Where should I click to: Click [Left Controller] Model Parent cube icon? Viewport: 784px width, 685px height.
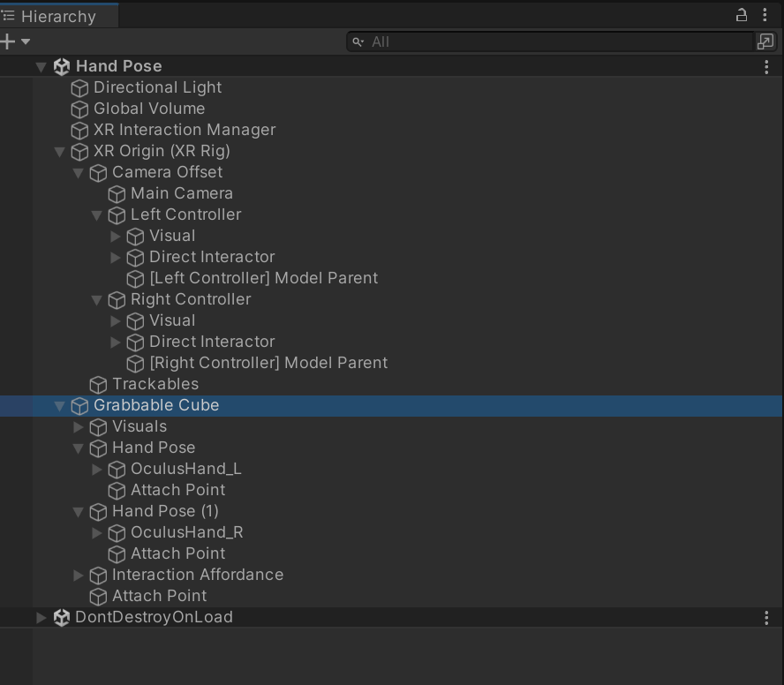(x=135, y=279)
